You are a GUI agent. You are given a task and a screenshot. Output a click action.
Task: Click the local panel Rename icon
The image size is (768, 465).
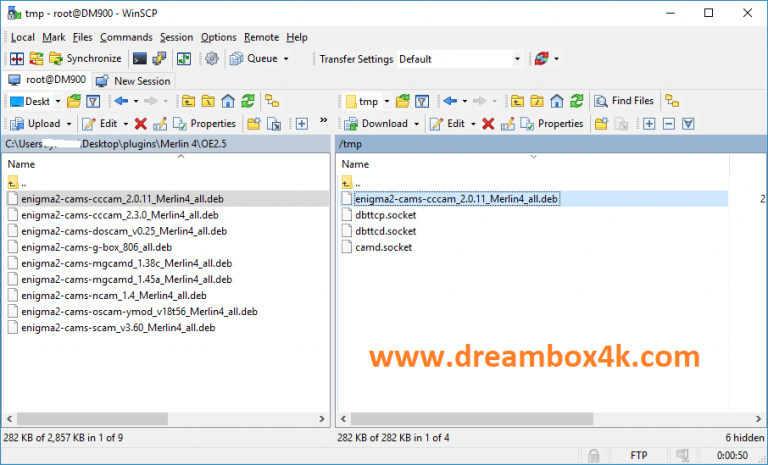pyautogui.click(x=160, y=124)
